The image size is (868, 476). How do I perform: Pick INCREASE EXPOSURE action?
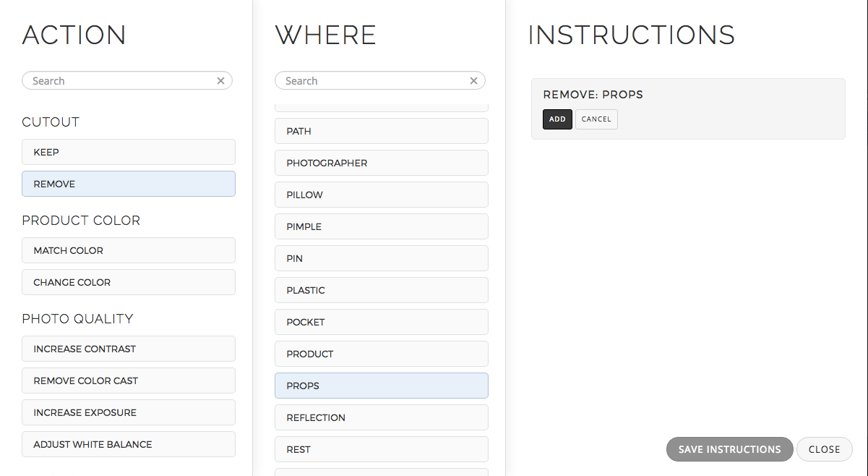[x=129, y=412]
